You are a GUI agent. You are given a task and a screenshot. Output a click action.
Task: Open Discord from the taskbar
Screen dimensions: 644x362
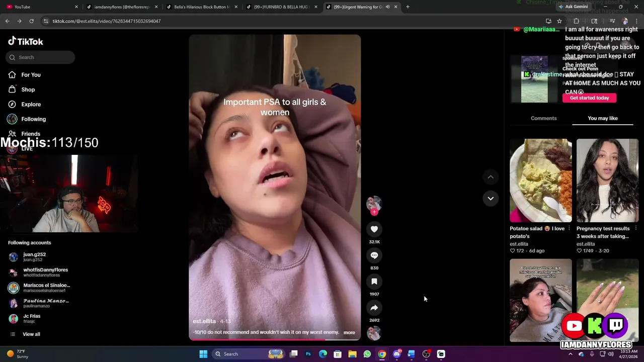coord(397,354)
